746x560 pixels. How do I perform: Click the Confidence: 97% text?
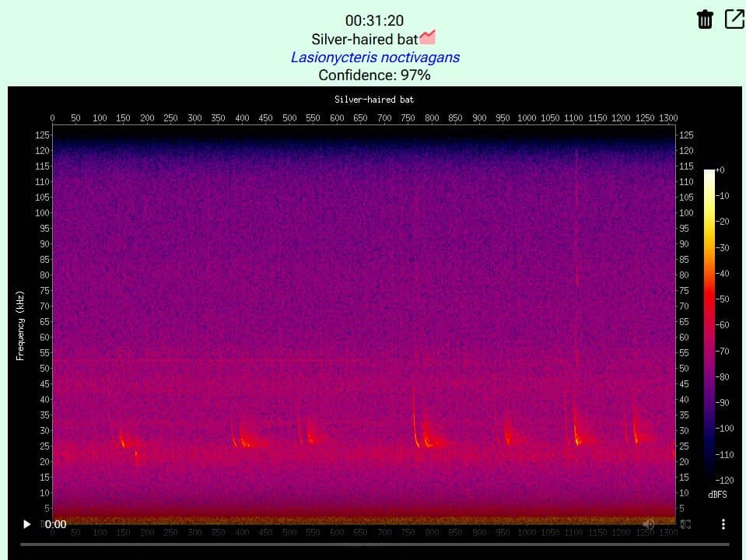pyautogui.click(x=374, y=75)
